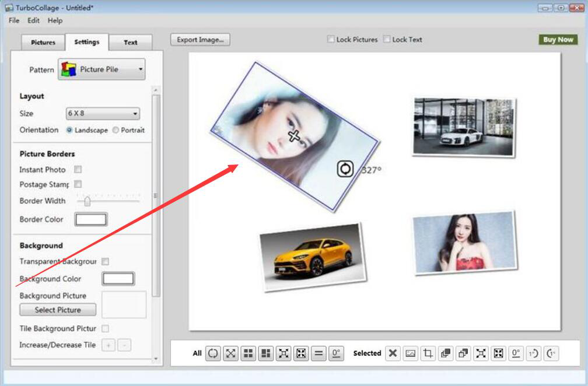Delete the selected picture with X icon

click(393, 353)
